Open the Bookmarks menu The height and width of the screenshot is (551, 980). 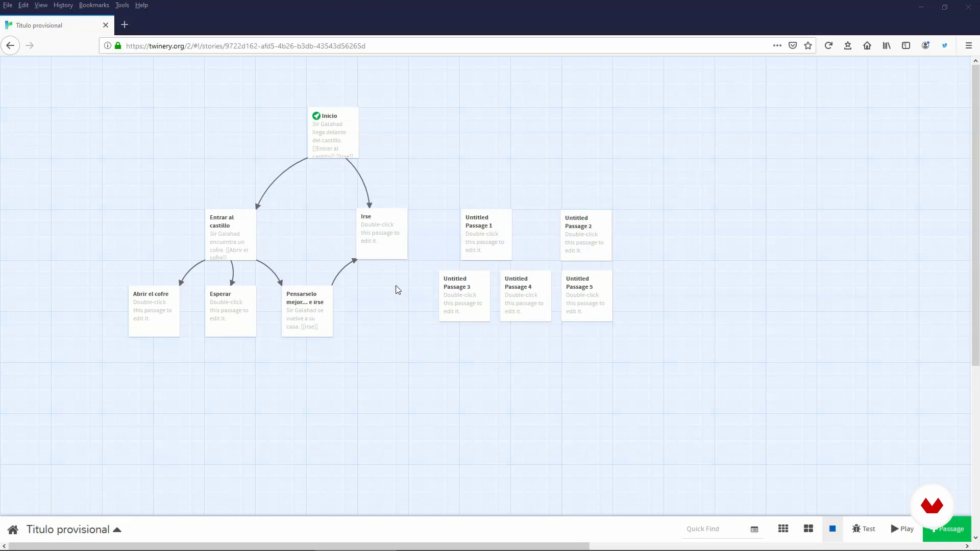(94, 5)
